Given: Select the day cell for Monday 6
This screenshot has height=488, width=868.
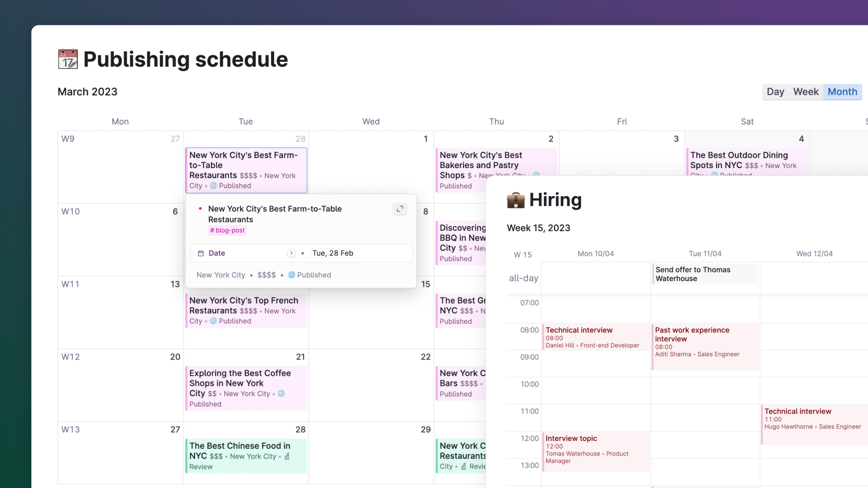Looking at the screenshot, I should coord(121,239).
